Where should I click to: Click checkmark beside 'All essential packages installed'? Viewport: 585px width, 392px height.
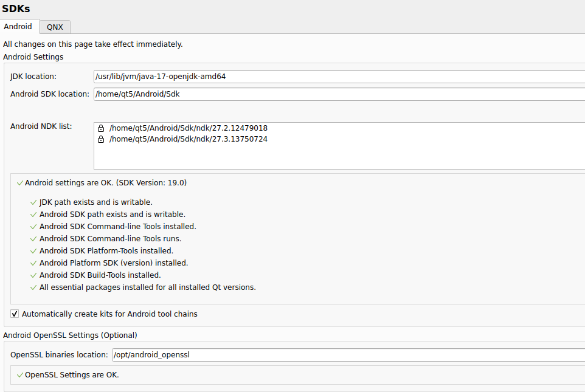[x=33, y=287]
